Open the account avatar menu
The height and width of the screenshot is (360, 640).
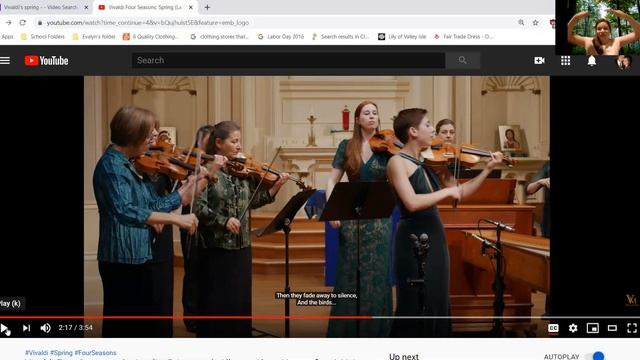(623, 62)
